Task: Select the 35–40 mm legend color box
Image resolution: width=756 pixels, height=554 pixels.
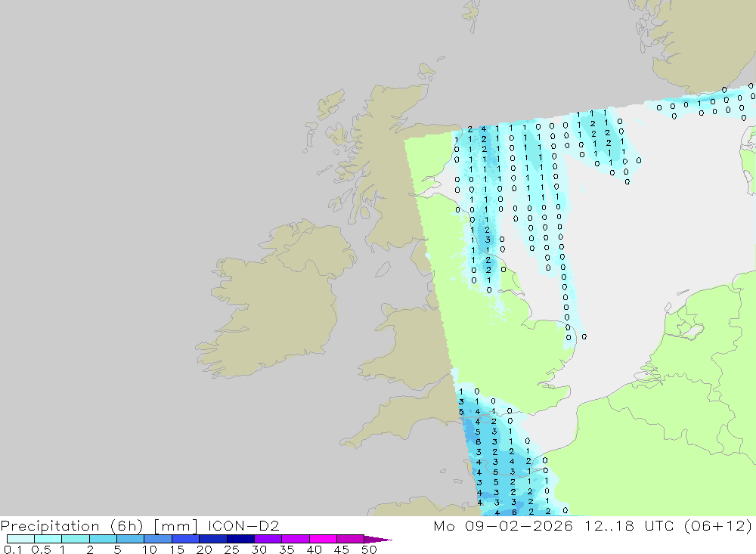Action: coord(296,539)
